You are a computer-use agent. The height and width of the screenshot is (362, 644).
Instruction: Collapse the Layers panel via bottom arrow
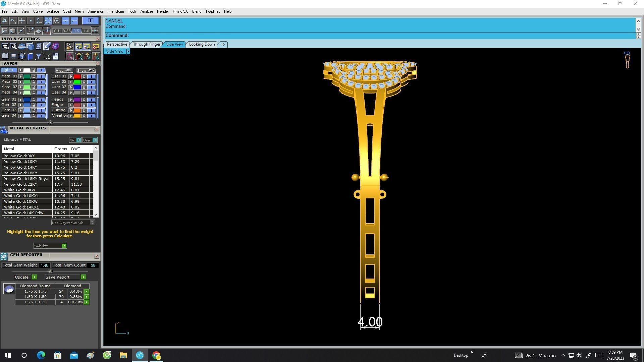click(x=50, y=122)
